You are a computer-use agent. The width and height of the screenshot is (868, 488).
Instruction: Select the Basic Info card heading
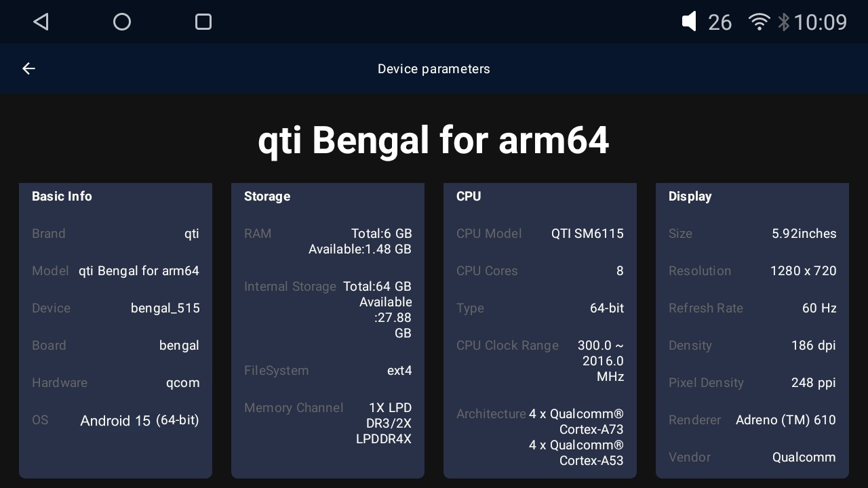point(62,197)
